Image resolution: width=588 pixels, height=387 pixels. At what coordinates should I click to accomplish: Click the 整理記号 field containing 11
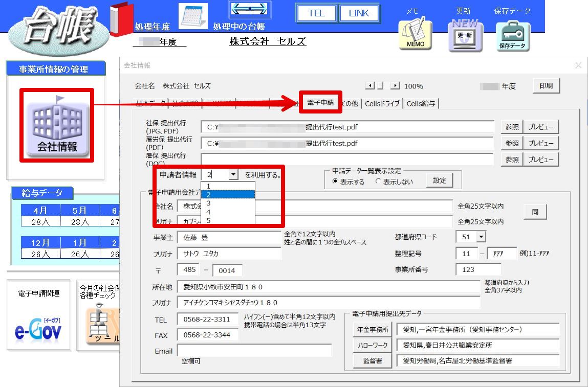(x=467, y=254)
